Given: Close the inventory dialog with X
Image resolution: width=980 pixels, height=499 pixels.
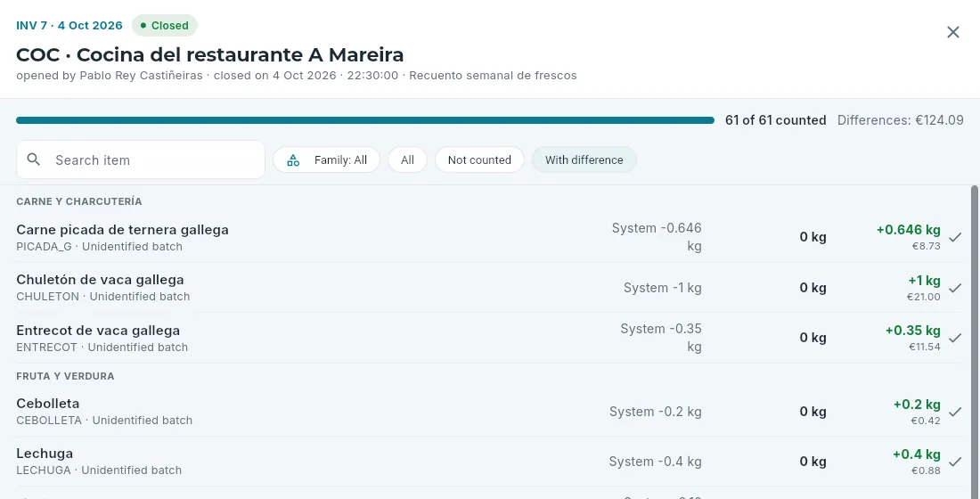Looking at the screenshot, I should (952, 32).
